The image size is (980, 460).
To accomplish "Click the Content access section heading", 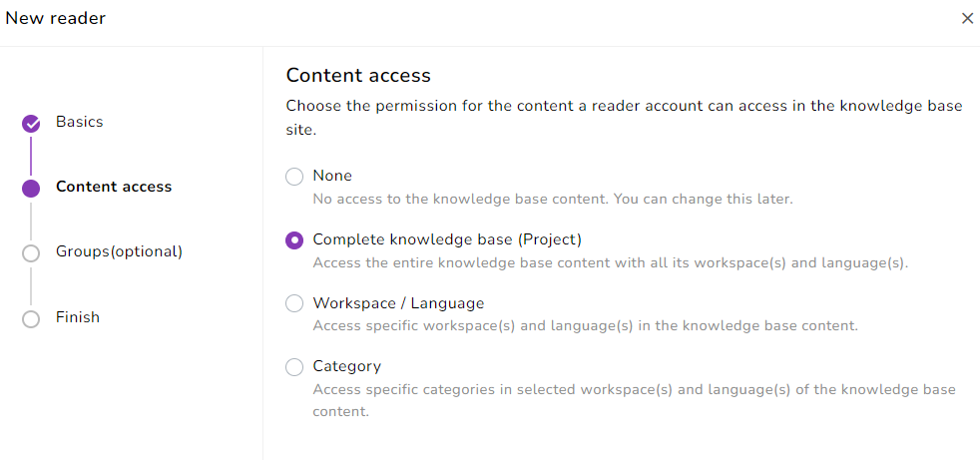I will (358, 76).
